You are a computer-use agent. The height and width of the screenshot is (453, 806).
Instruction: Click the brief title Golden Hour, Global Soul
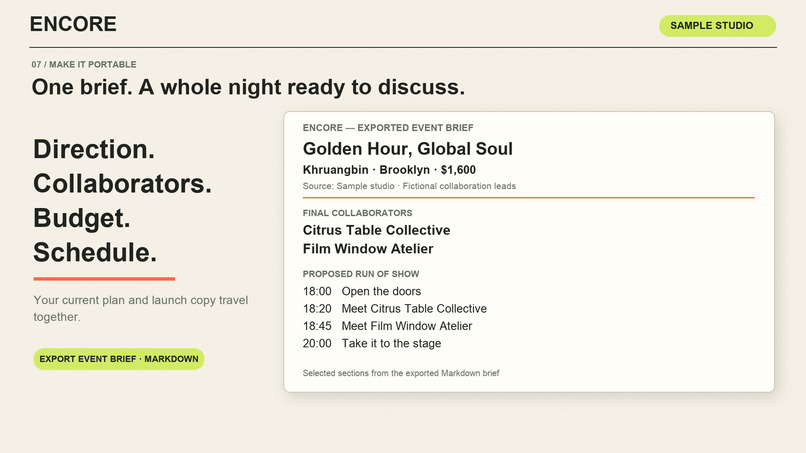(x=408, y=149)
